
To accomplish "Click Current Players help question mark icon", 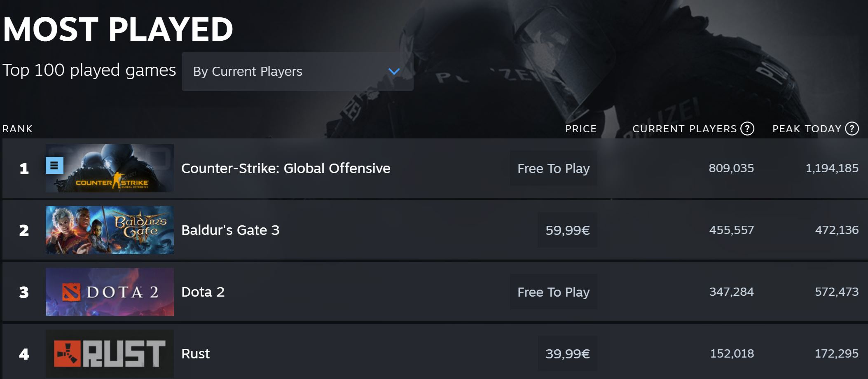I will [x=747, y=129].
